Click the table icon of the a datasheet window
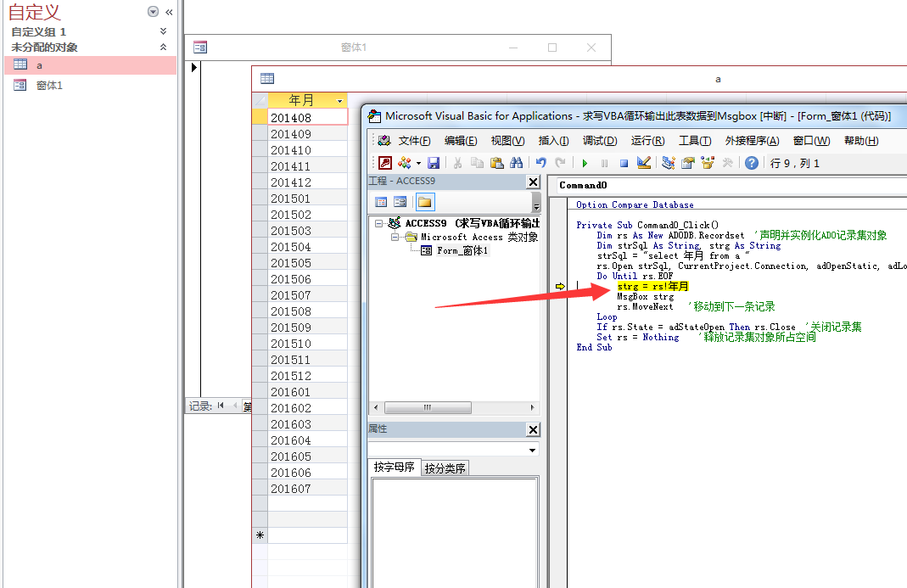The height and width of the screenshot is (588, 907). pos(266,79)
